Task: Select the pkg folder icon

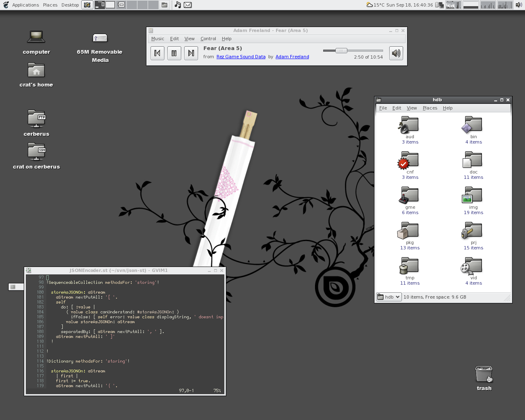Action: pyautogui.click(x=408, y=231)
